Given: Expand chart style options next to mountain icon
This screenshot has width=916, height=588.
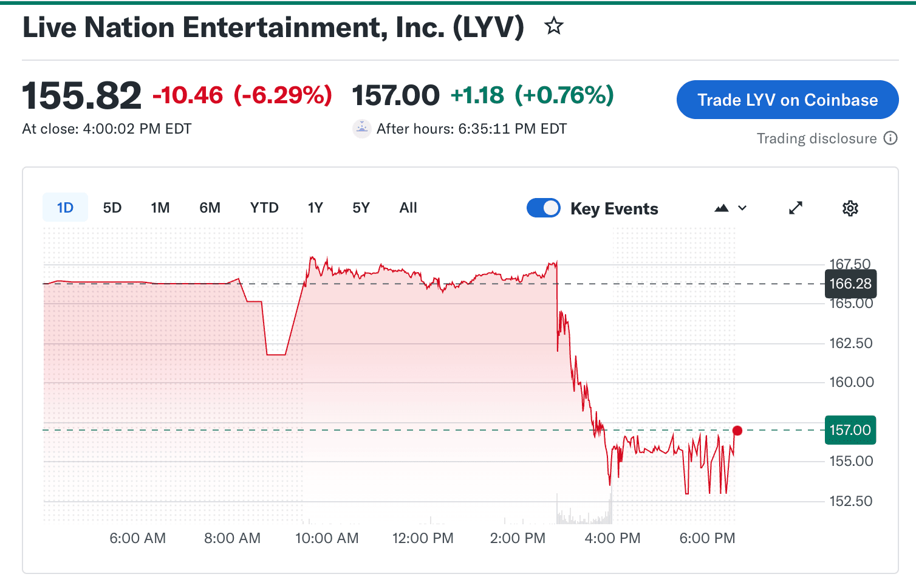Looking at the screenshot, I should tap(742, 208).
